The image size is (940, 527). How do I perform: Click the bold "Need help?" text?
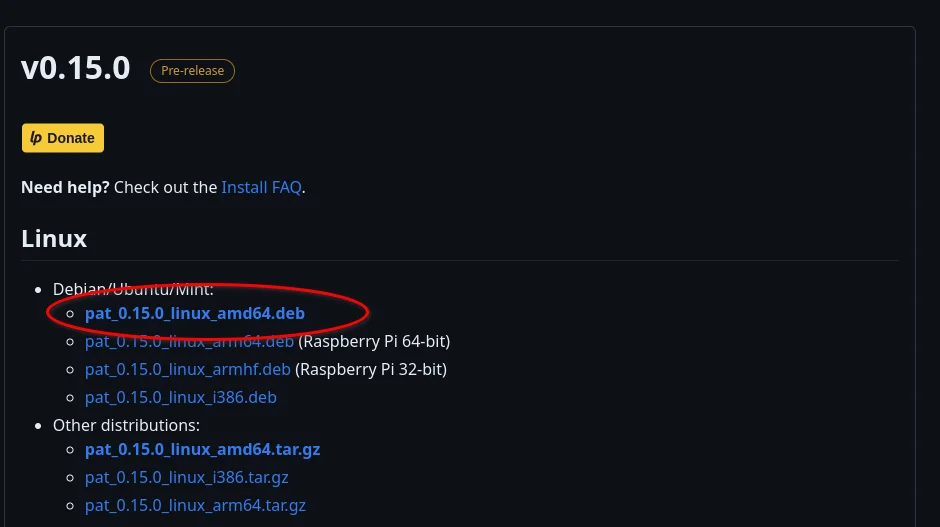click(65, 187)
